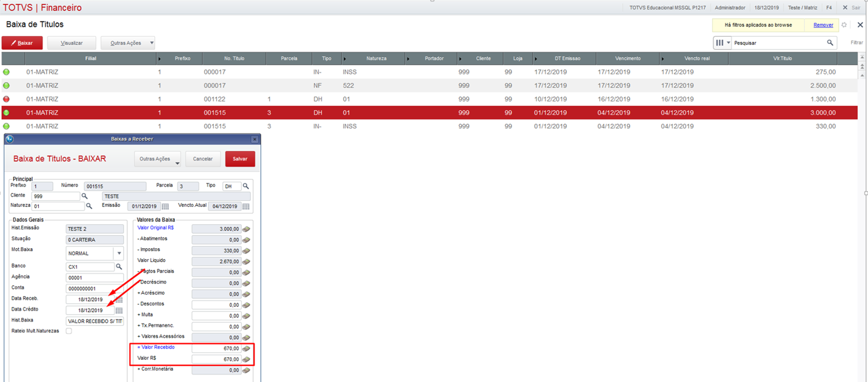
Task: Select the INSS row with value 330,00
Action: coord(429,126)
